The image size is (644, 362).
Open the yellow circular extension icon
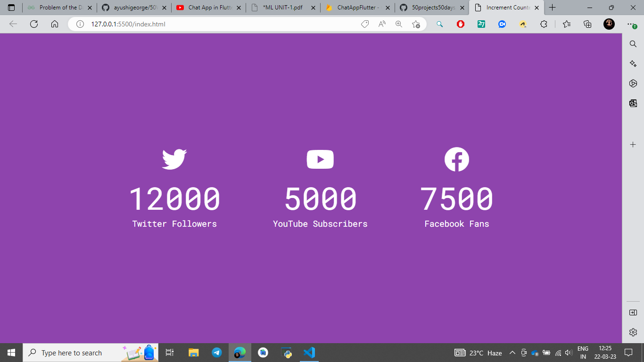click(x=523, y=24)
